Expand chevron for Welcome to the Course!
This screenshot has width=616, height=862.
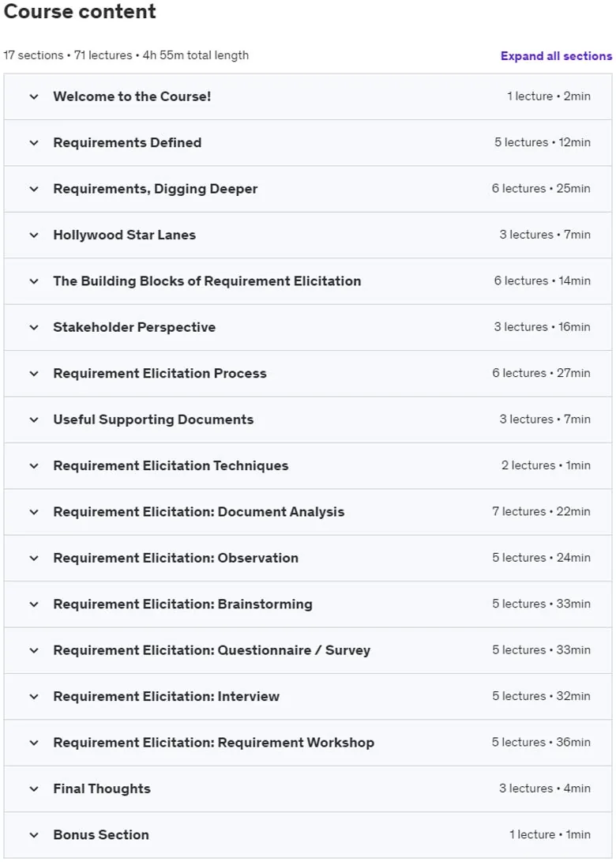(x=34, y=96)
